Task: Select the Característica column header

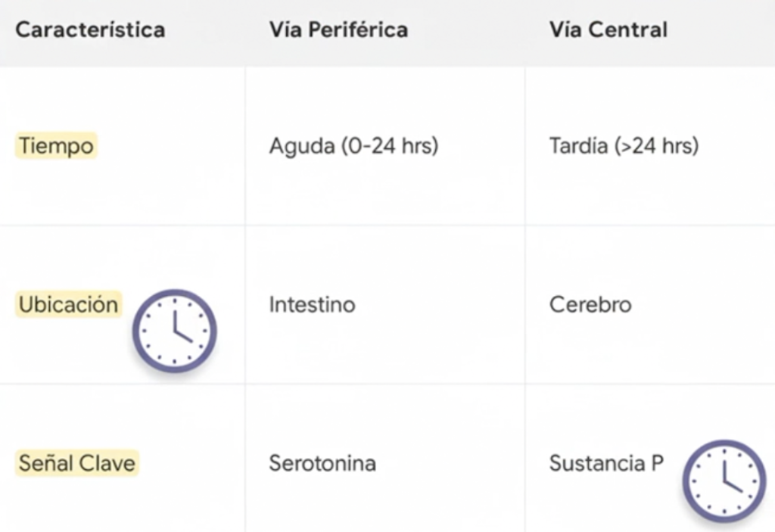Action: click(x=90, y=30)
